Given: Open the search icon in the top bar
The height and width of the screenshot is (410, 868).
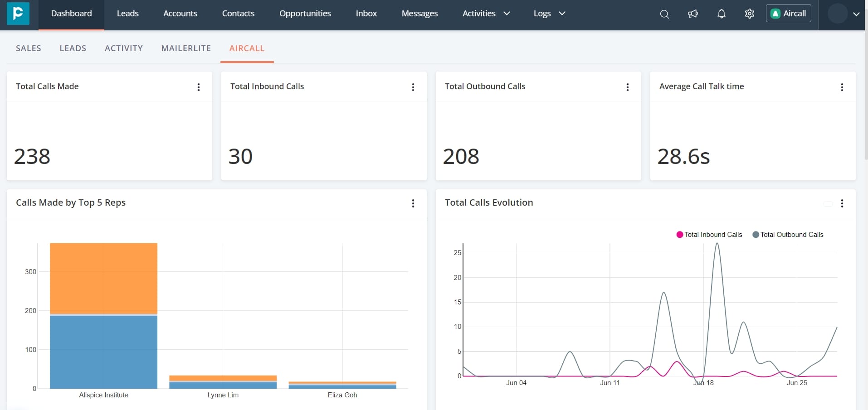Looking at the screenshot, I should pyautogui.click(x=664, y=14).
